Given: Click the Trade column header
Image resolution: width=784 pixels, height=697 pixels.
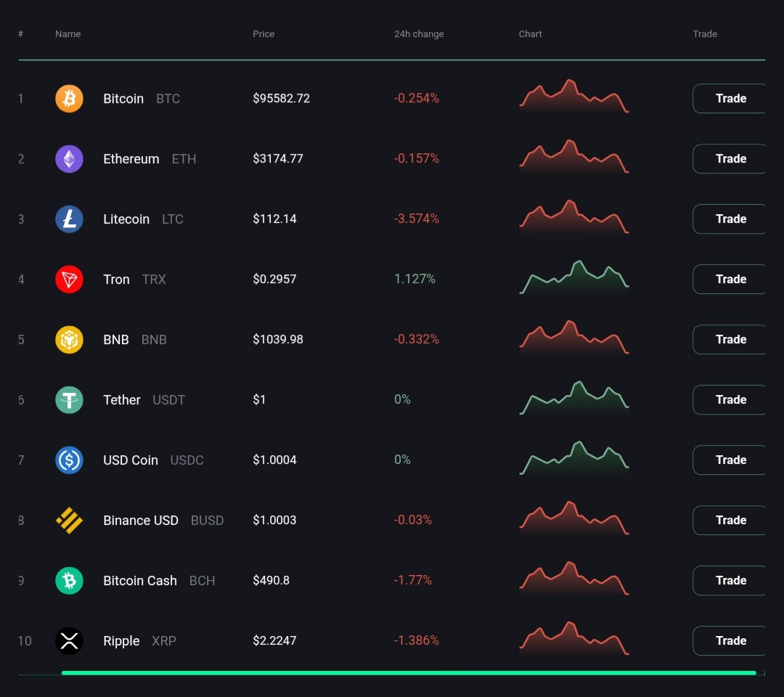Looking at the screenshot, I should tap(705, 34).
